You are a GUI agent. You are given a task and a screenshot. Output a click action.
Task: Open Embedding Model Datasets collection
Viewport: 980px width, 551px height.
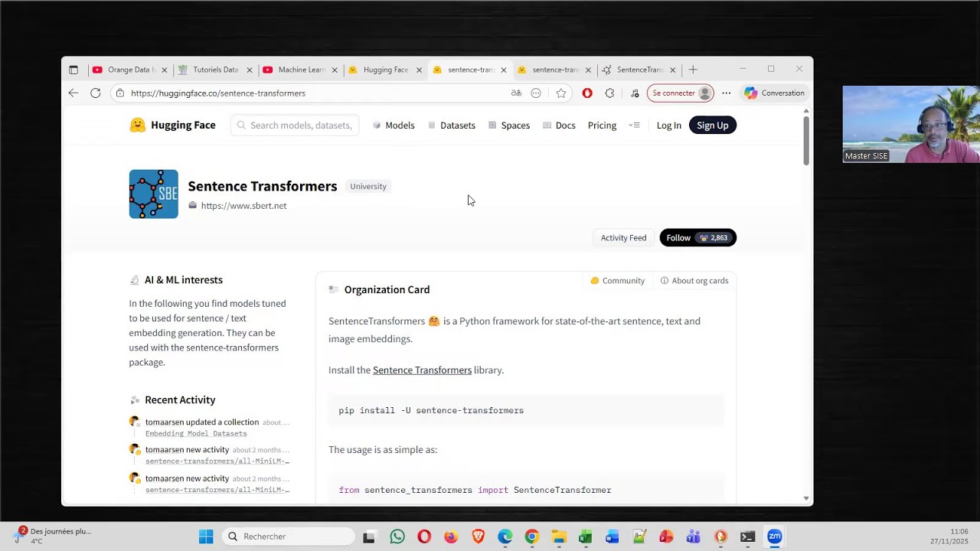coord(196,434)
